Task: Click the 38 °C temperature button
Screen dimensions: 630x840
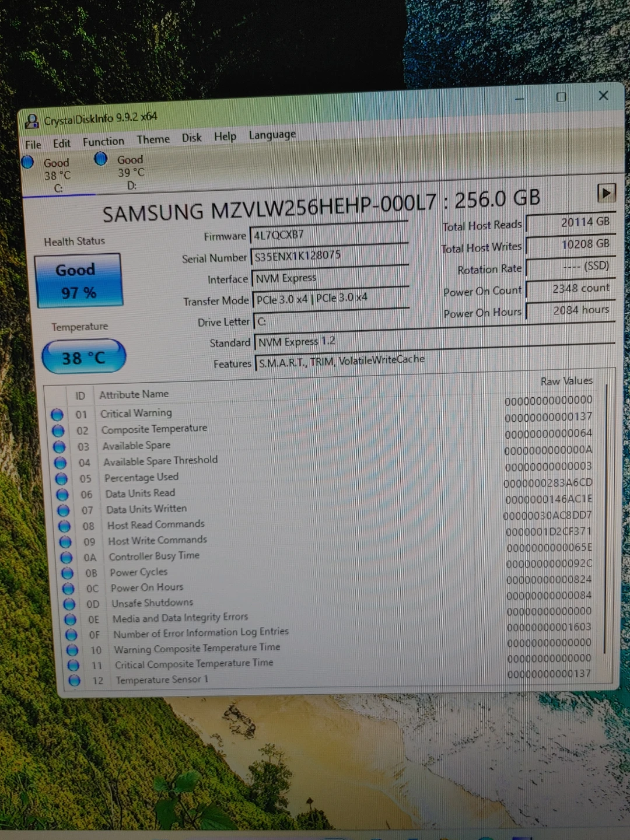Action: click(83, 357)
